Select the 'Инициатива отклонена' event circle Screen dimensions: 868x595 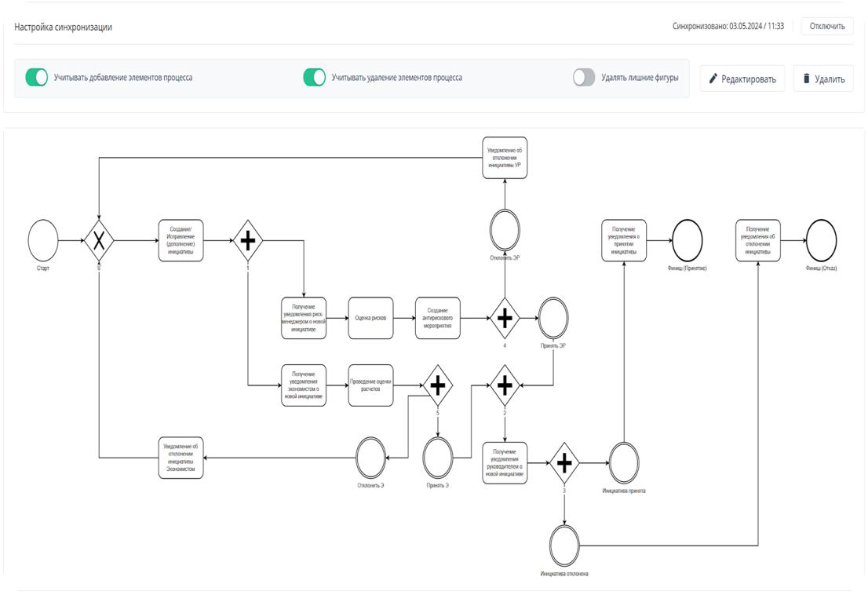pos(564,546)
